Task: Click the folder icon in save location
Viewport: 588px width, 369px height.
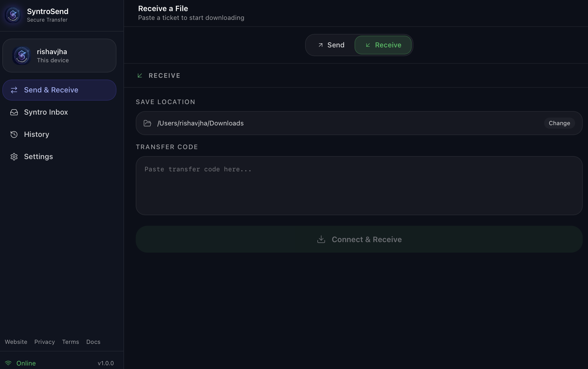Action: tap(147, 123)
